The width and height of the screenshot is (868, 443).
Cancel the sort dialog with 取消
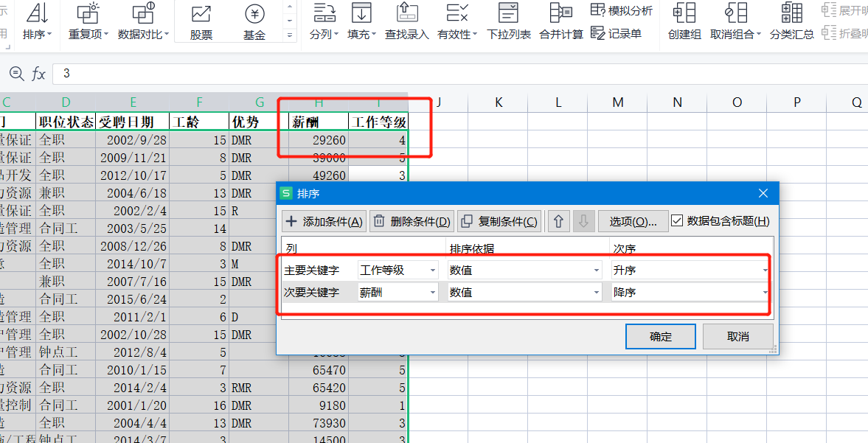[x=738, y=336]
